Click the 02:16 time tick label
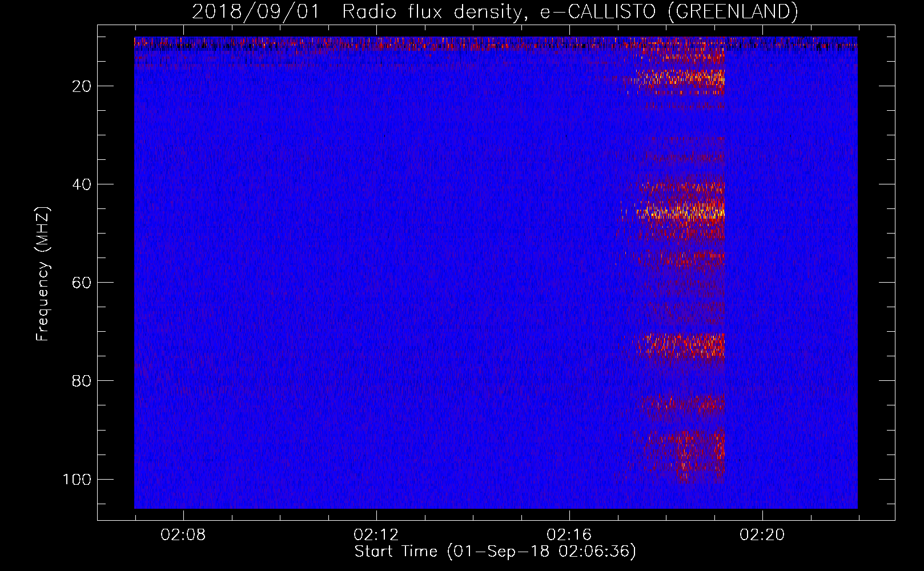The height and width of the screenshot is (571, 924). pyautogui.click(x=569, y=535)
